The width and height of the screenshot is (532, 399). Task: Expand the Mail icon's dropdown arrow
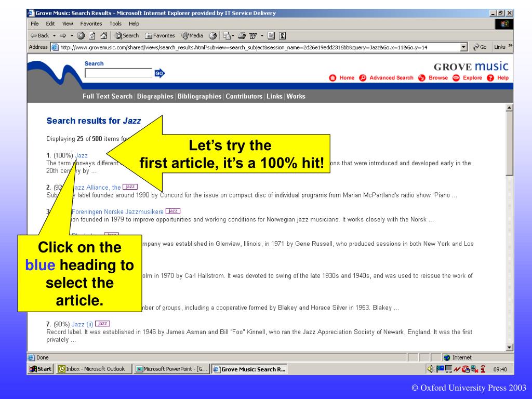233,36
